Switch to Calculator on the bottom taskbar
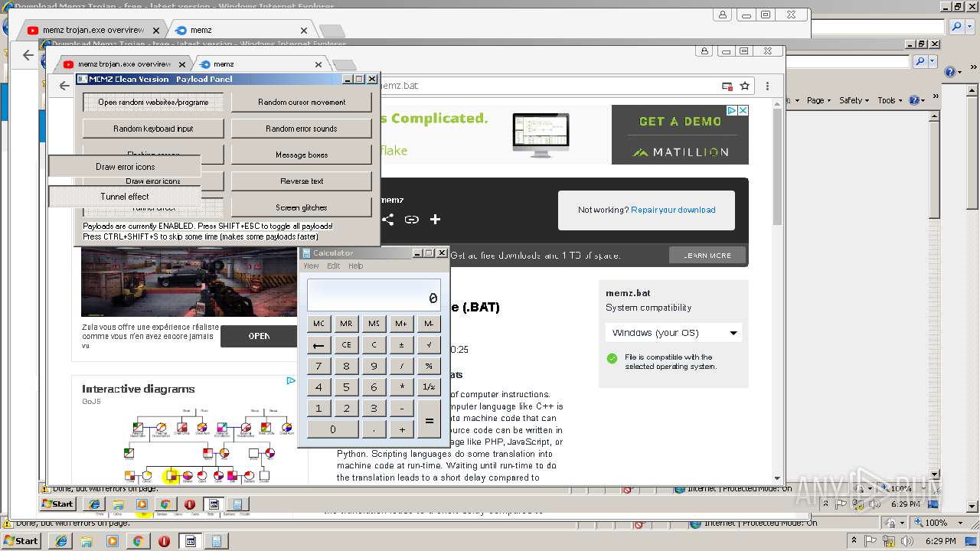Viewport: 980px width, 551px height. pyautogui.click(x=216, y=541)
